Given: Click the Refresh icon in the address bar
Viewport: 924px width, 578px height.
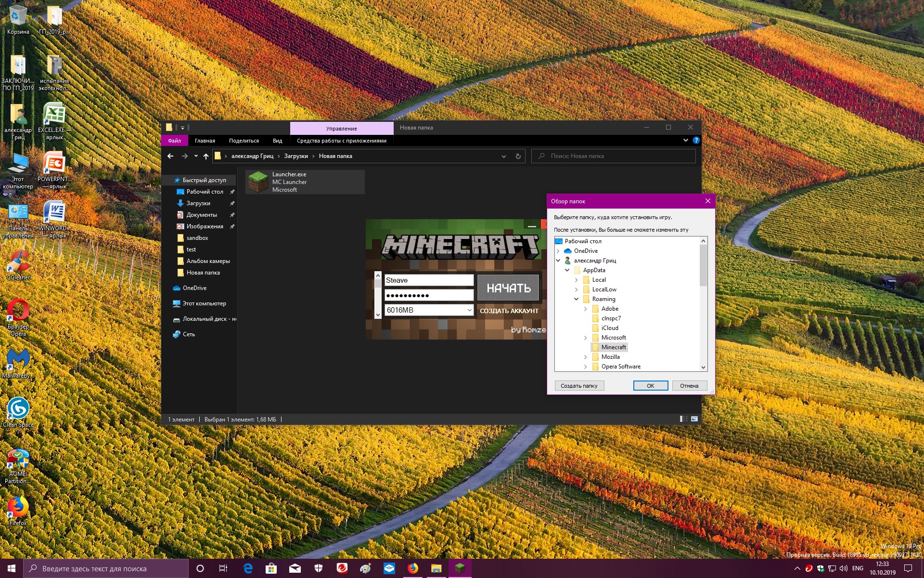Looking at the screenshot, I should tap(518, 156).
